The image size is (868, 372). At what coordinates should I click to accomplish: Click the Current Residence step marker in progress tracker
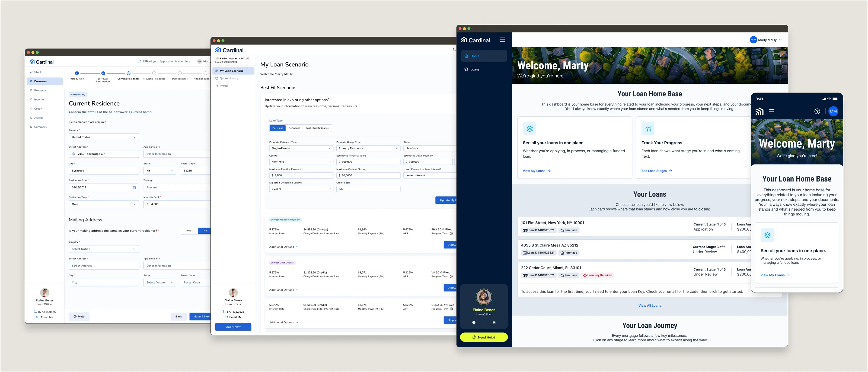[128, 73]
